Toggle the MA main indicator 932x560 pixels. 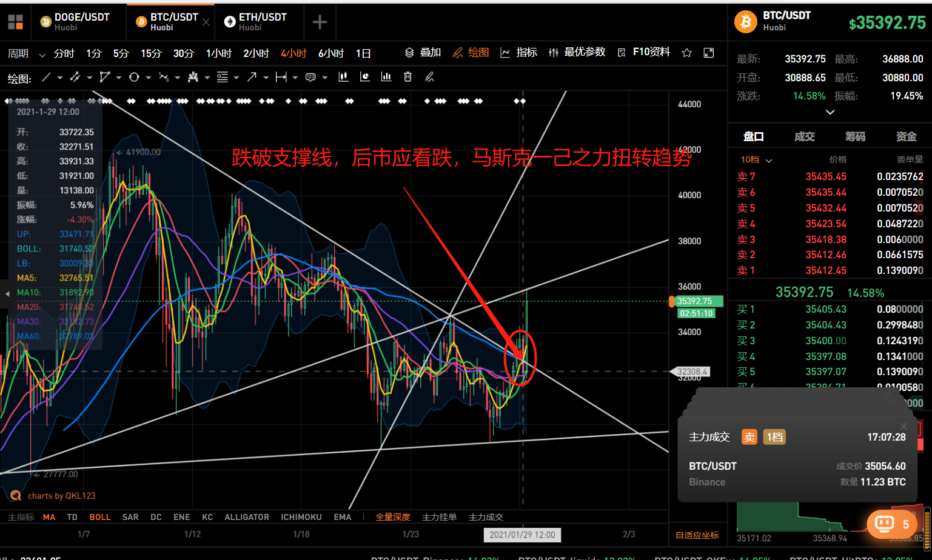49,517
